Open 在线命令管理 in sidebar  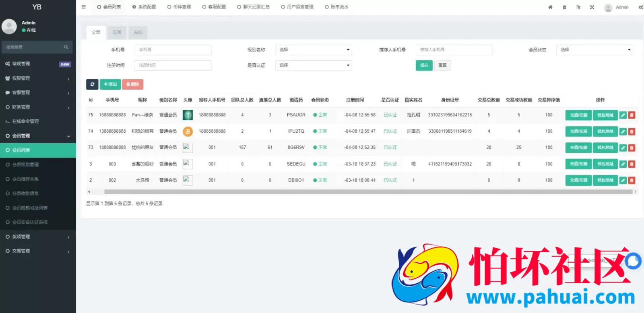(x=38, y=121)
